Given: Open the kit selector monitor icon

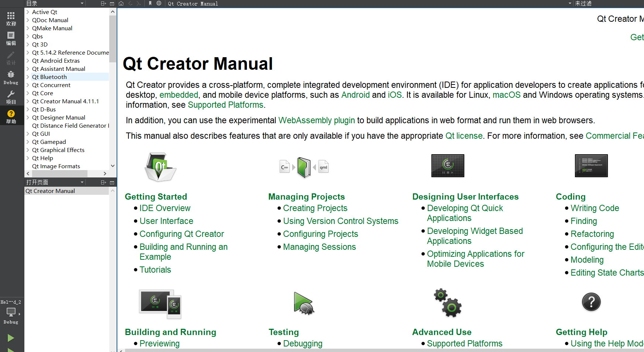Looking at the screenshot, I should point(11,313).
